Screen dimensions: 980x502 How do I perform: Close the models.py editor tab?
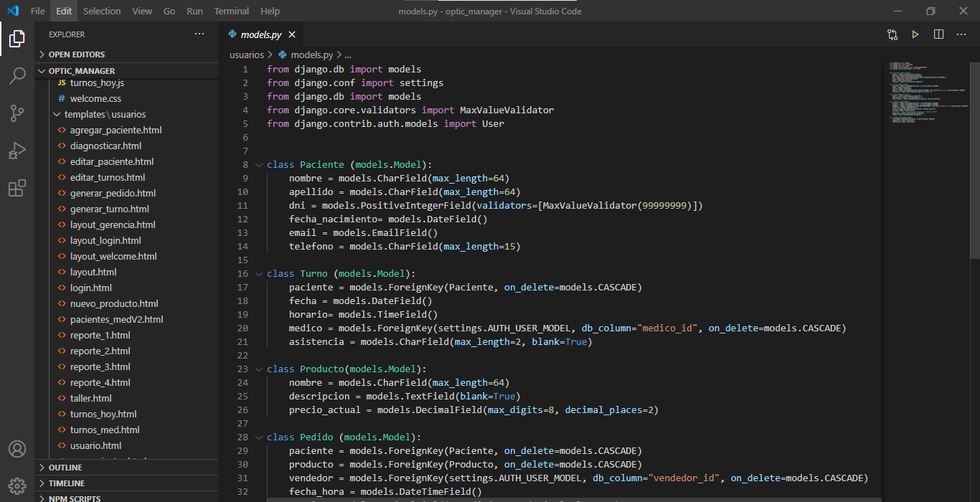tap(292, 34)
